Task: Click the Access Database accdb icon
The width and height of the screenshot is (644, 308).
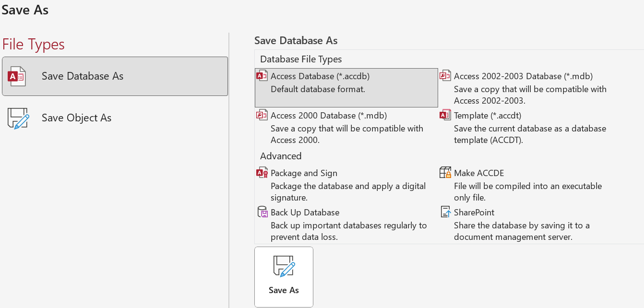Action: point(262,76)
